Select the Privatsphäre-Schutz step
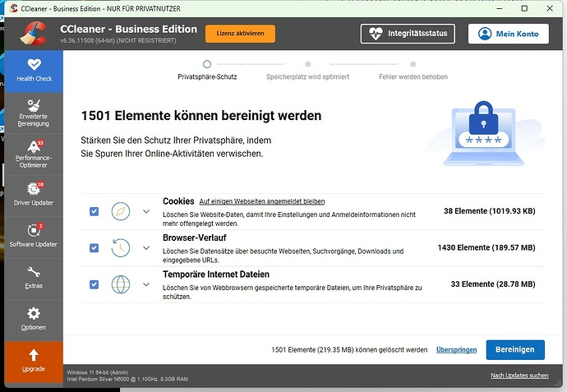This screenshot has height=392, width=567. (207, 70)
